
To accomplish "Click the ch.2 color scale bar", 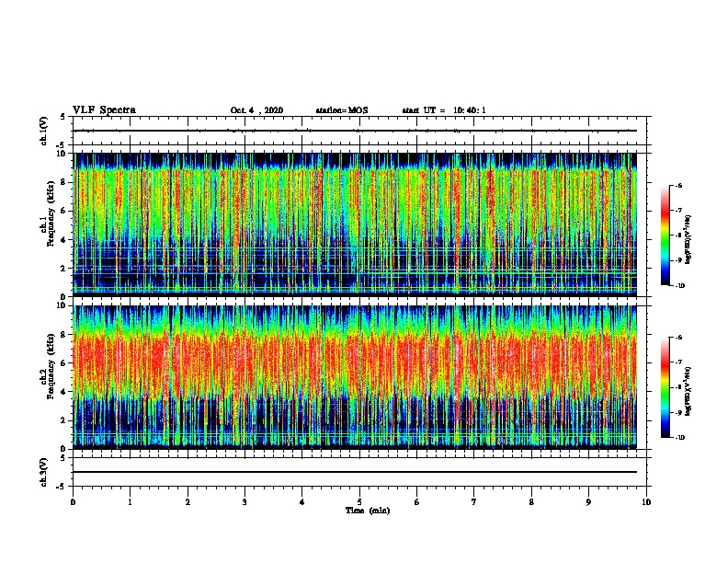I will click(x=665, y=387).
